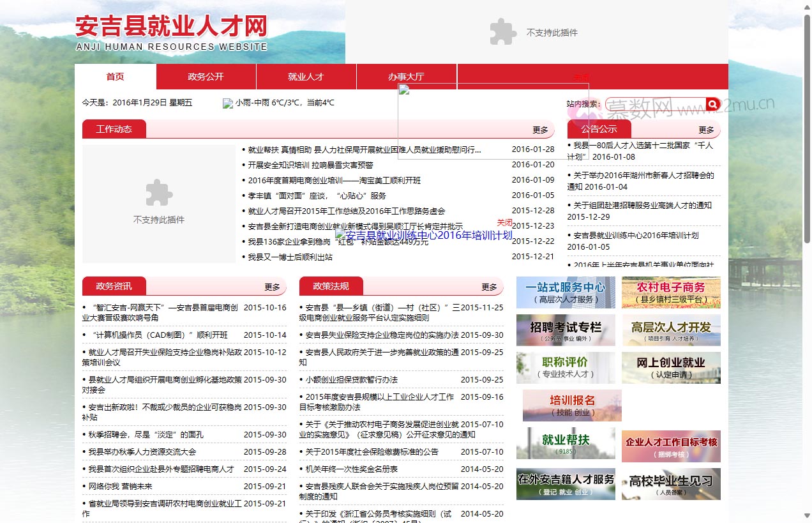Open the 安吉县就业训练中心2016年培训计划 floating link
The height and width of the screenshot is (523, 812).
click(426, 236)
